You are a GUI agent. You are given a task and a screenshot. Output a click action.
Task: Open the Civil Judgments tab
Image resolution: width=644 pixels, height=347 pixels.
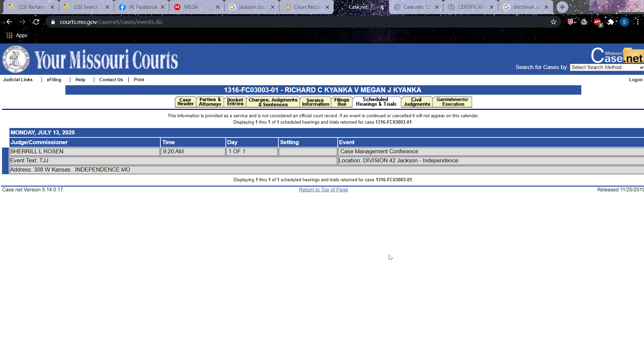417,102
